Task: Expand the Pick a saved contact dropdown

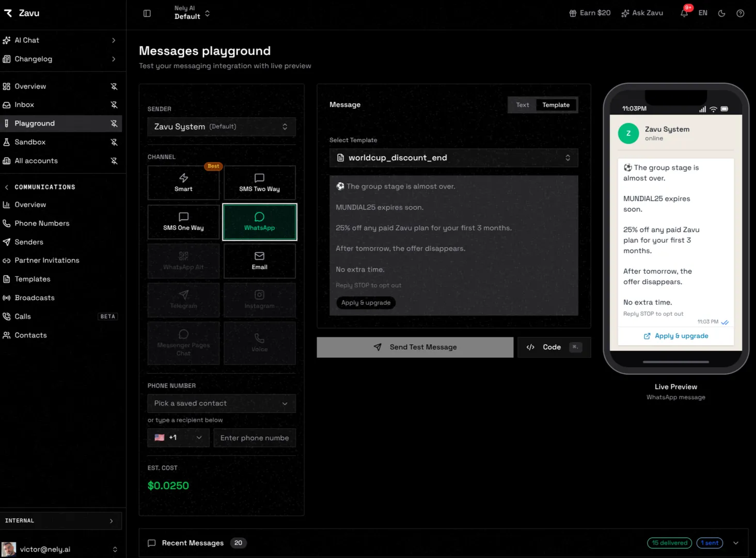Action: point(222,404)
